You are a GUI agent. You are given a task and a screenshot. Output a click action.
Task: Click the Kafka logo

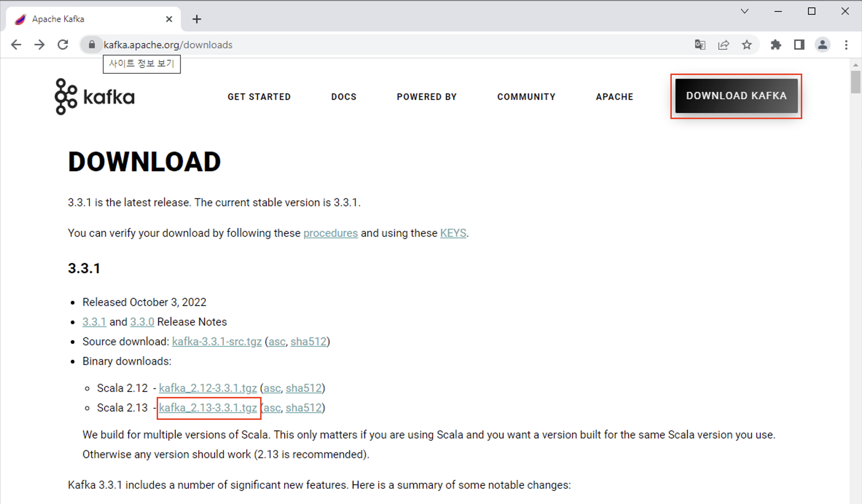pos(94,97)
